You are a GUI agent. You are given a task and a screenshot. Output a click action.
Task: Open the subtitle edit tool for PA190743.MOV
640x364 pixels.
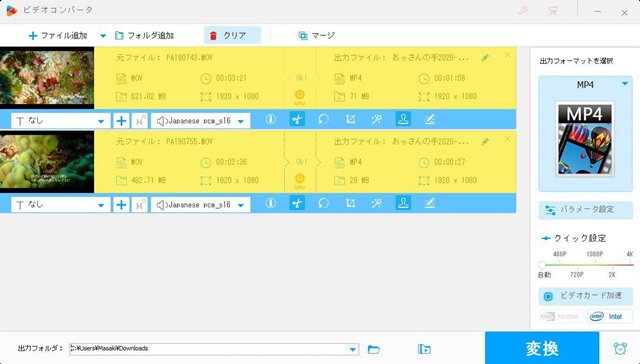click(x=430, y=119)
